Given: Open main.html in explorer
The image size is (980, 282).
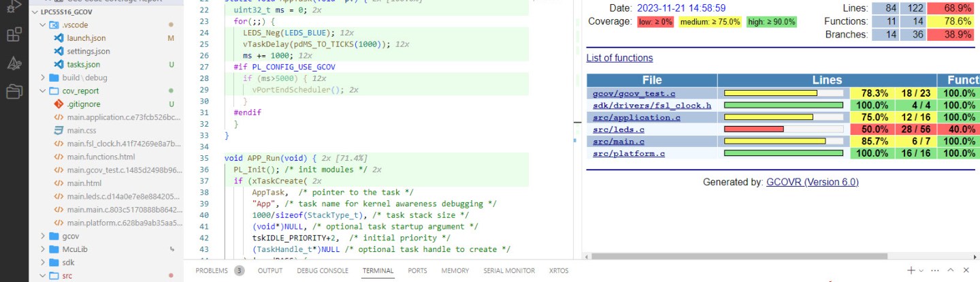Looking at the screenshot, I should click(x=84, y=183).
